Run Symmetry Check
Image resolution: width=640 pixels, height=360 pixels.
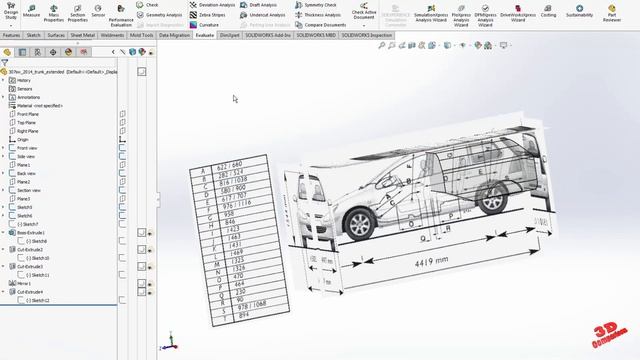316,5
